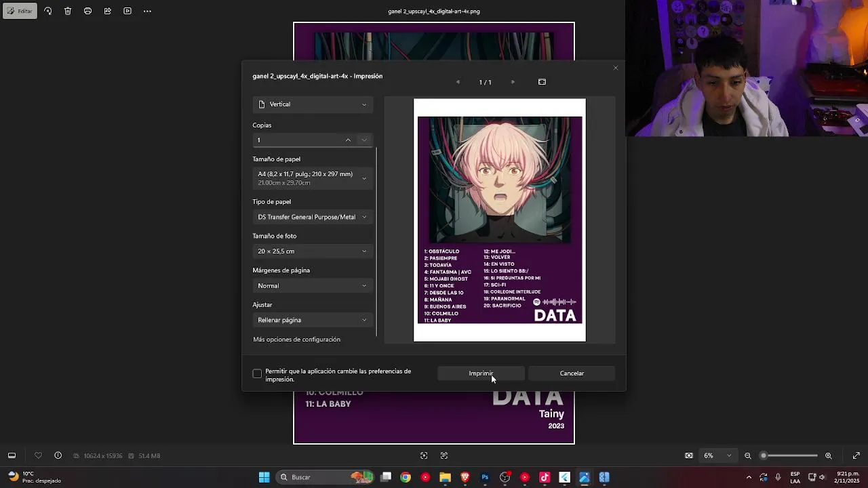Click the Editar button in Photos
The width and height of the screenshot is (868, 488).
click(20, 11)
